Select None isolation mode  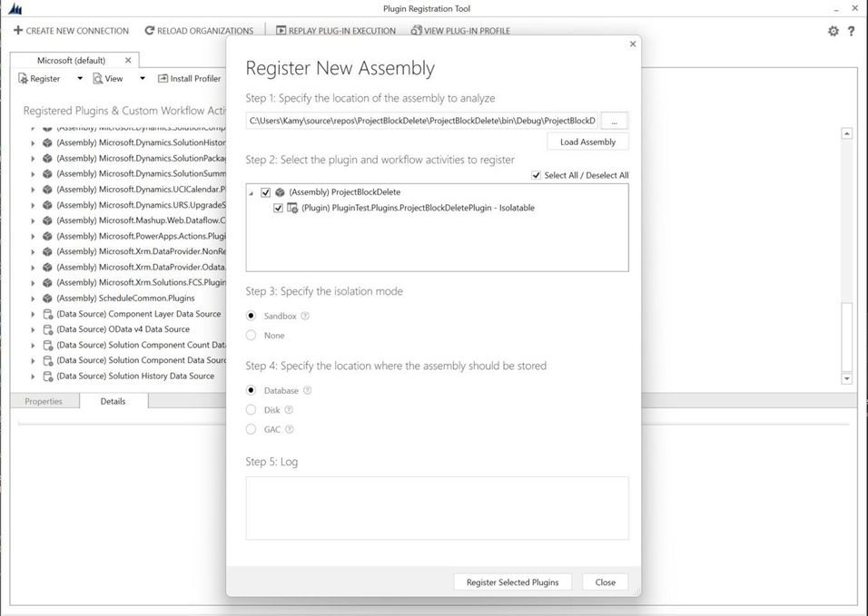[x=252, y=335]
